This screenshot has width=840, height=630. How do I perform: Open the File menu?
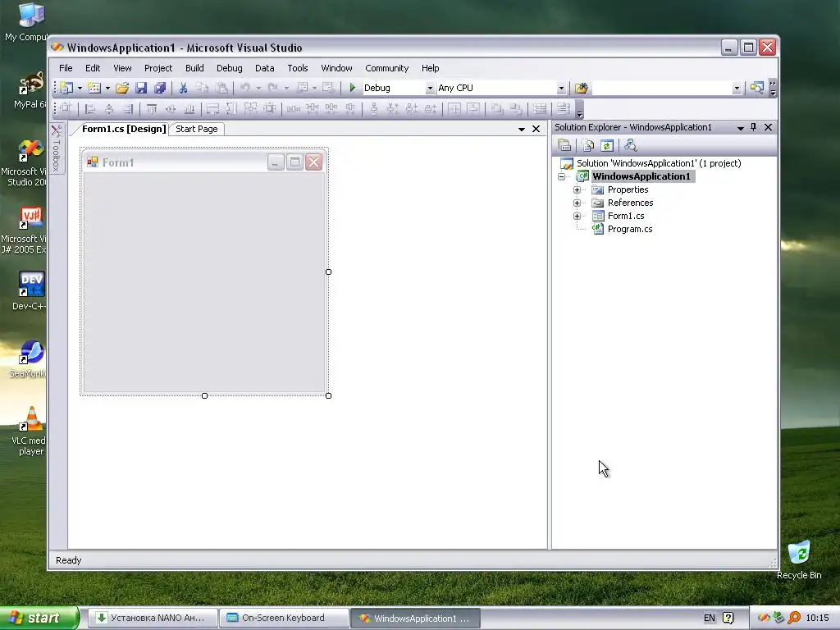point(66,68)
